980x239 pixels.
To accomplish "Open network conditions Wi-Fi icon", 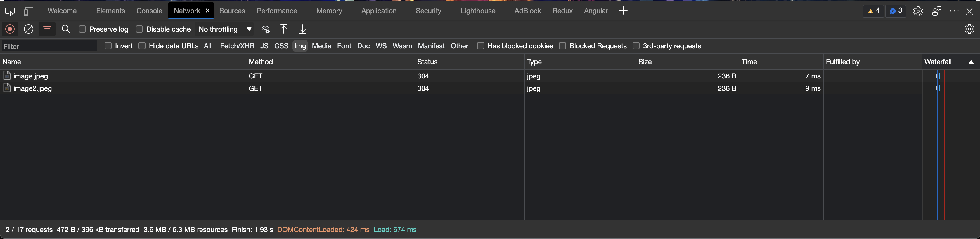I will click(x=266, y=29).
